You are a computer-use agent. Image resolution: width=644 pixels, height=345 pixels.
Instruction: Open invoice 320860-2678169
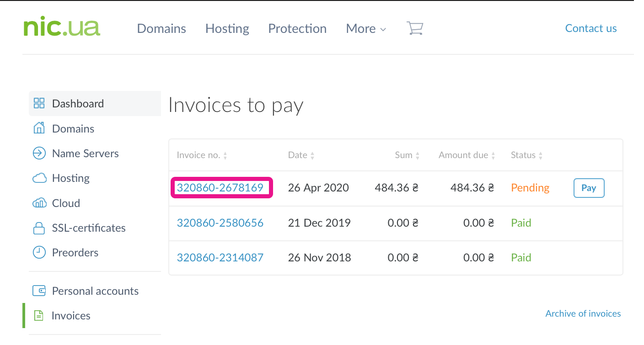click(220, 188)
